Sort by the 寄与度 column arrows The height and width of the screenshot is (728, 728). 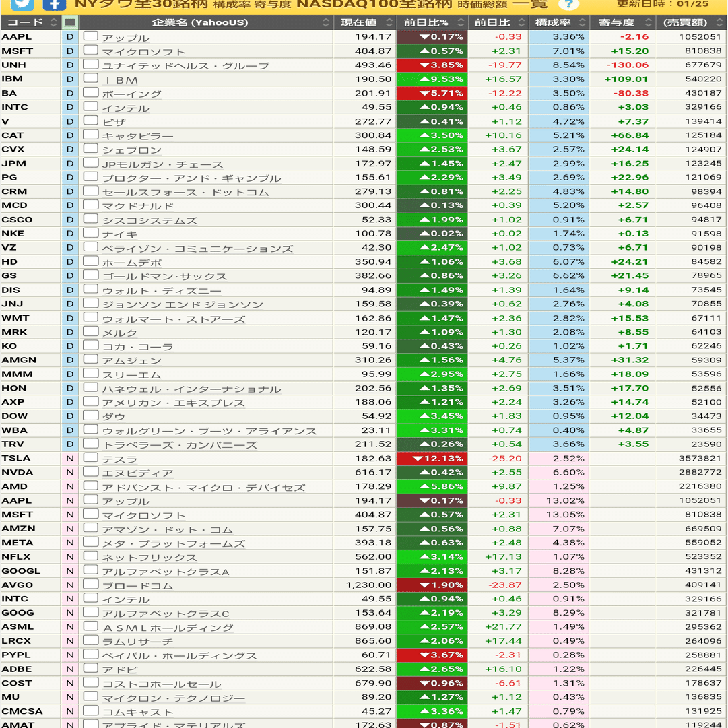tap(649, 22)
